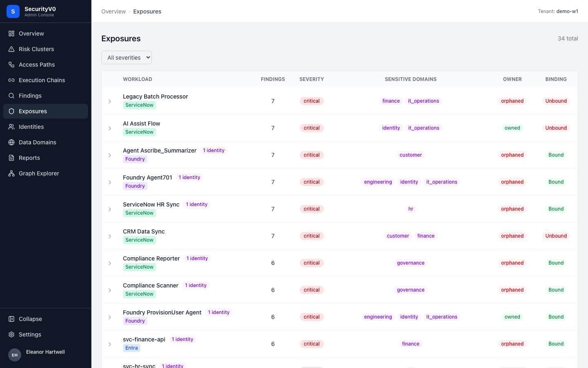
Task: Expand the Legacy Batch Processor row
Action: point(110,101)
